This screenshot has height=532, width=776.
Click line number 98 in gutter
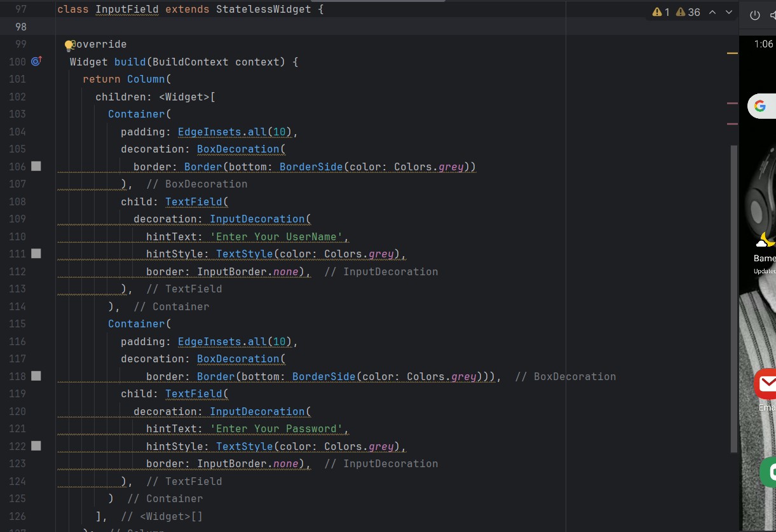tap(20, 27)
